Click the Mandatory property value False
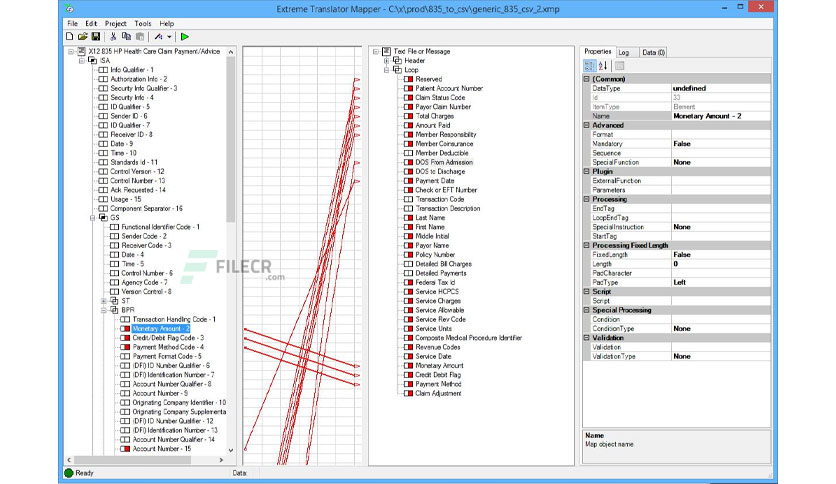 [x=721, y=143]
